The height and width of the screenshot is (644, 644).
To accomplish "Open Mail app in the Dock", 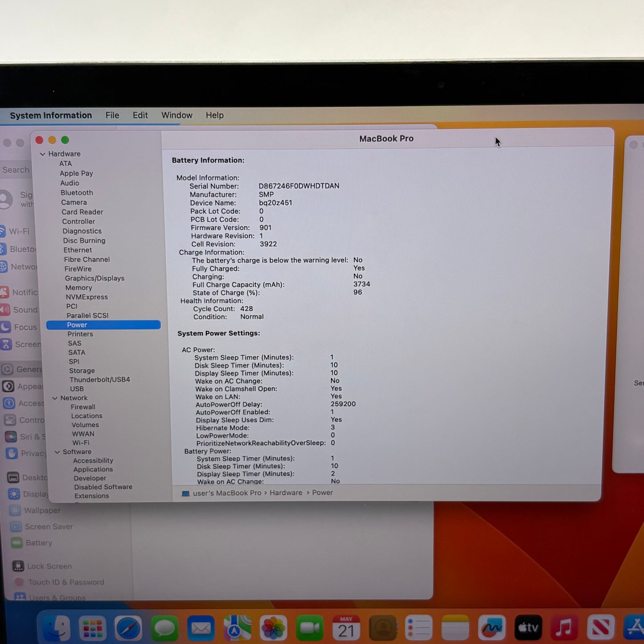I will tap(201, 628).
